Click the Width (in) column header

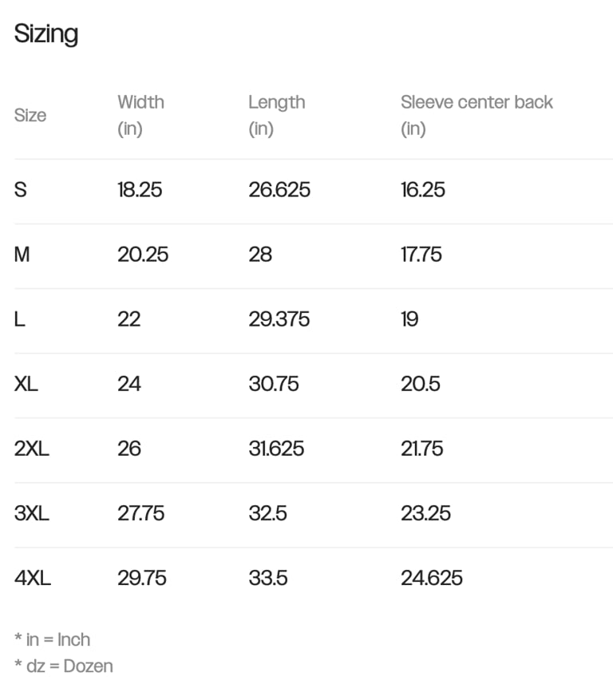(x=140, y=115)
